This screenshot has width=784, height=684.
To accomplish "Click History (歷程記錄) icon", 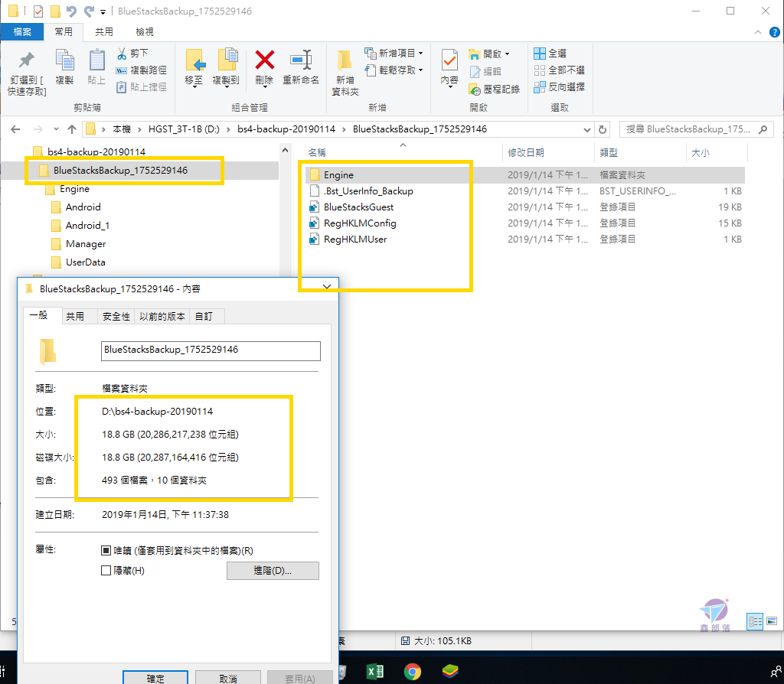I will pyautogui.click(x=475, y=90).
